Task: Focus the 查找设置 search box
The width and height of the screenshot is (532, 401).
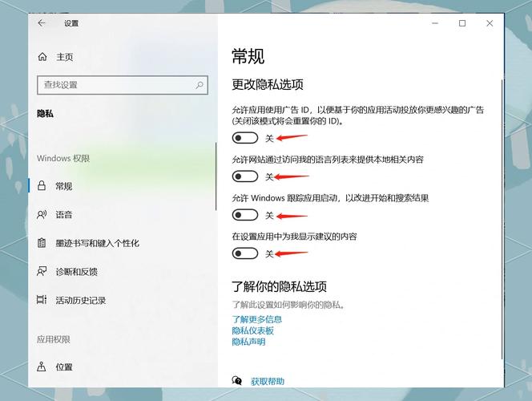Action: (x=123, y=85)
